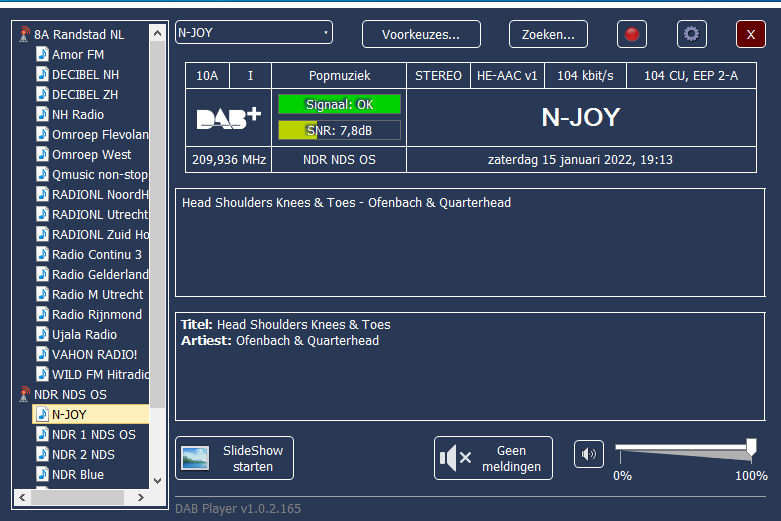
Task: Toggle the Geen meldingen announcements button
Action: (x=493, y=458)
